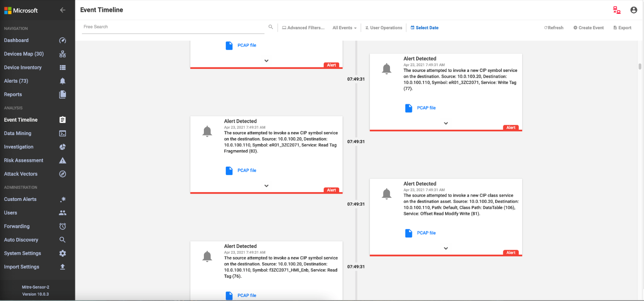The width and height of the screenshot is (644, 301).
Task: Click the Forwarding alarm clock icon
Action: tap(62, 226)
